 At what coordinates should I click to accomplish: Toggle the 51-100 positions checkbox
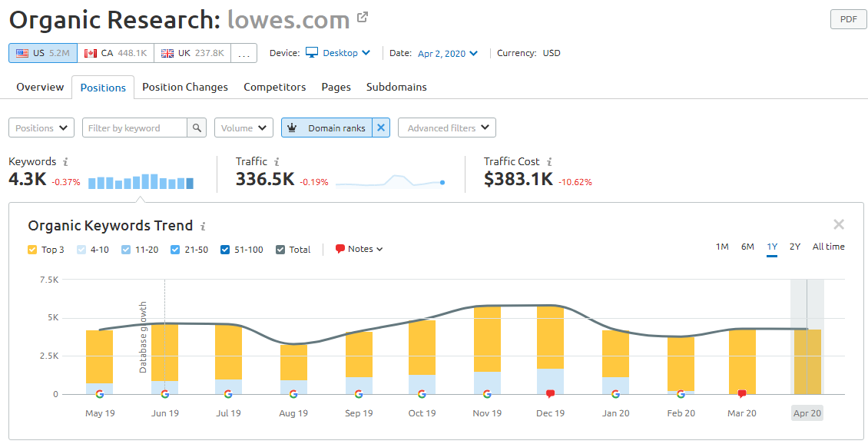[x=225, y=250]
